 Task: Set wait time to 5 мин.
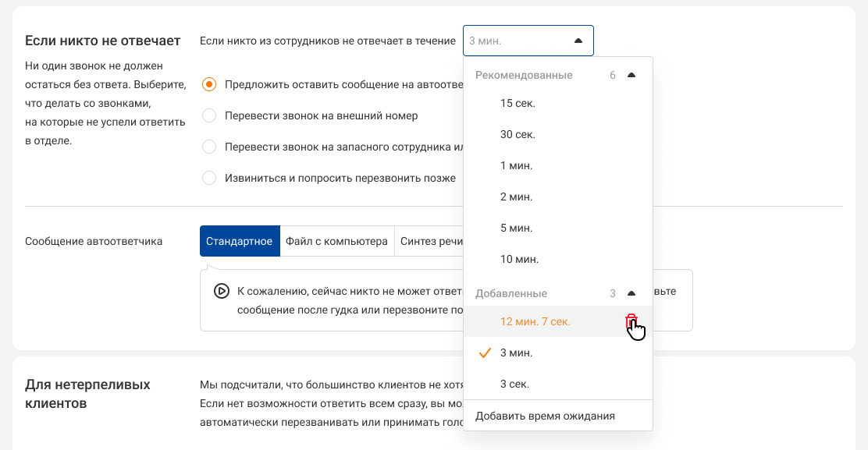[516, 228]
